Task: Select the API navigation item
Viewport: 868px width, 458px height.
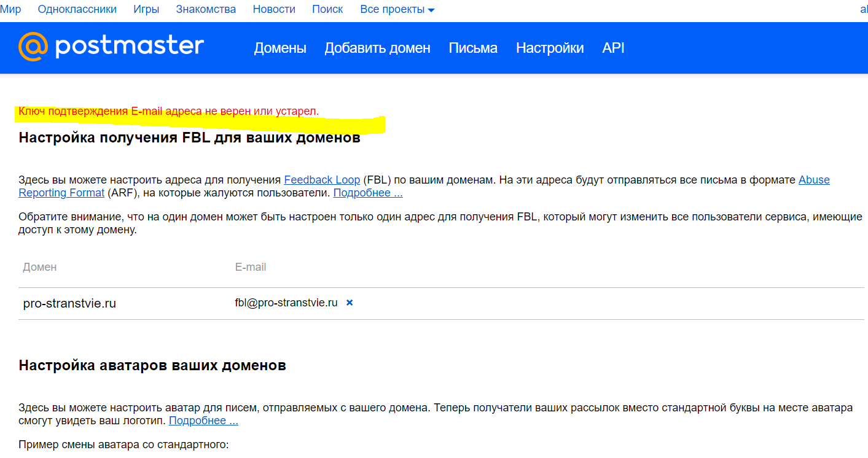Action: 613,48
